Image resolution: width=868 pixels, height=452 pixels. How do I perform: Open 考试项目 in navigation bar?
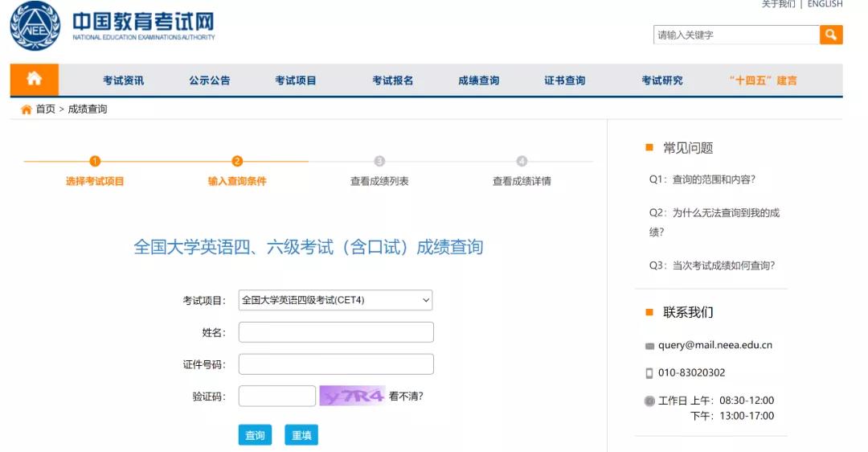(x=296, y=80)
